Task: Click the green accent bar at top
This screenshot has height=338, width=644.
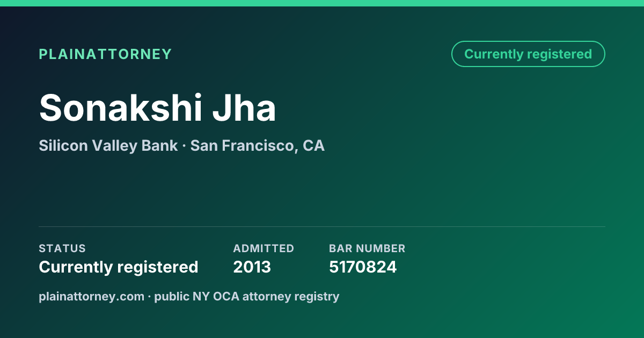Action: 322,3
